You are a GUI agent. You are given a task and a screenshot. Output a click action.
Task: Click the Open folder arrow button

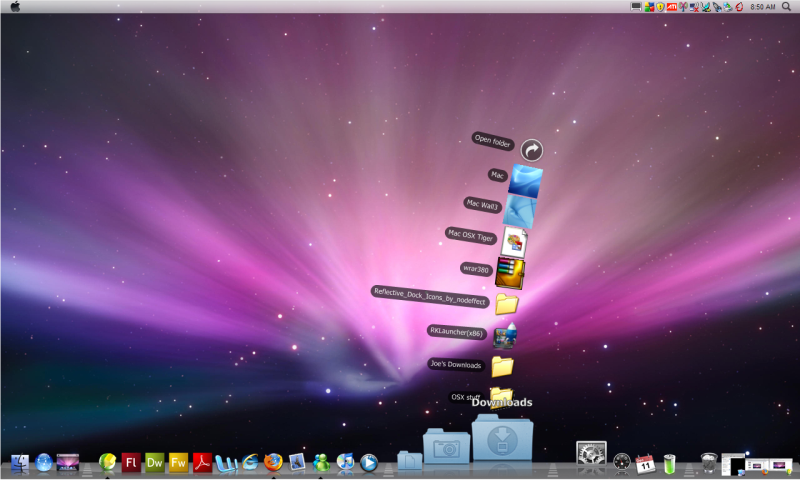(532, 150)
